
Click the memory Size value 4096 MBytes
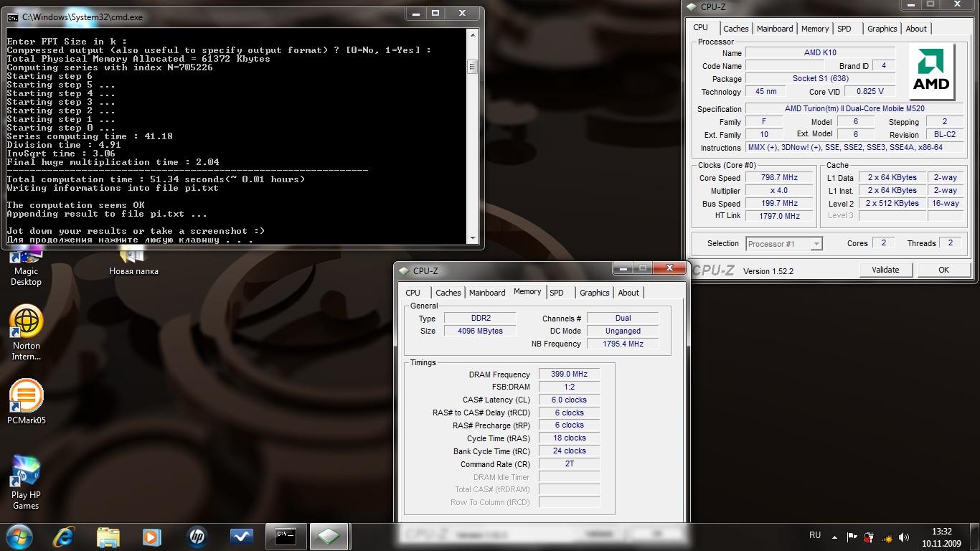(480, 331)
